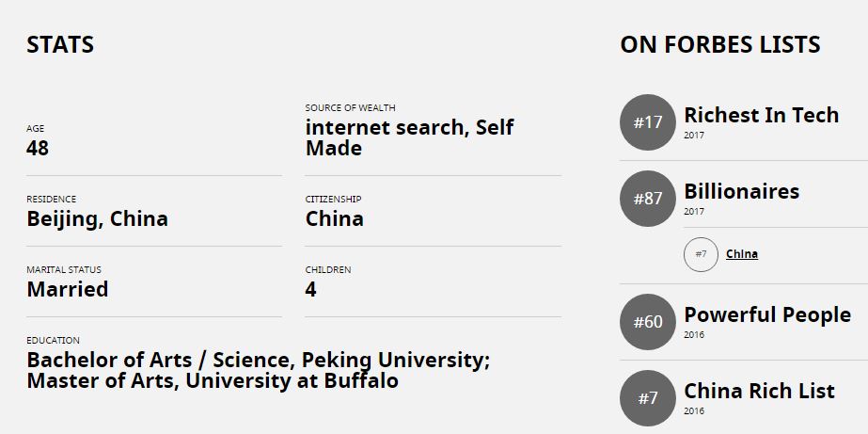Open the Powerful People list

point(767,314)
